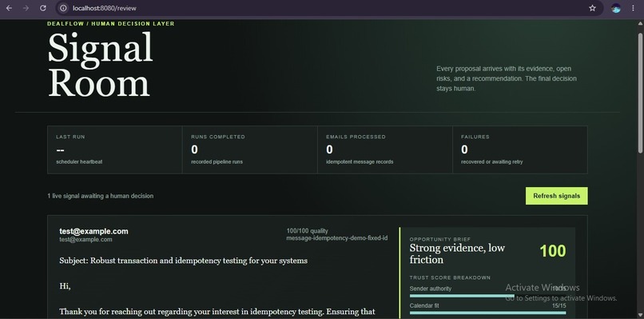Click the FAILURES label
This screenshot has height=319, width=644.
click(475, 137)
